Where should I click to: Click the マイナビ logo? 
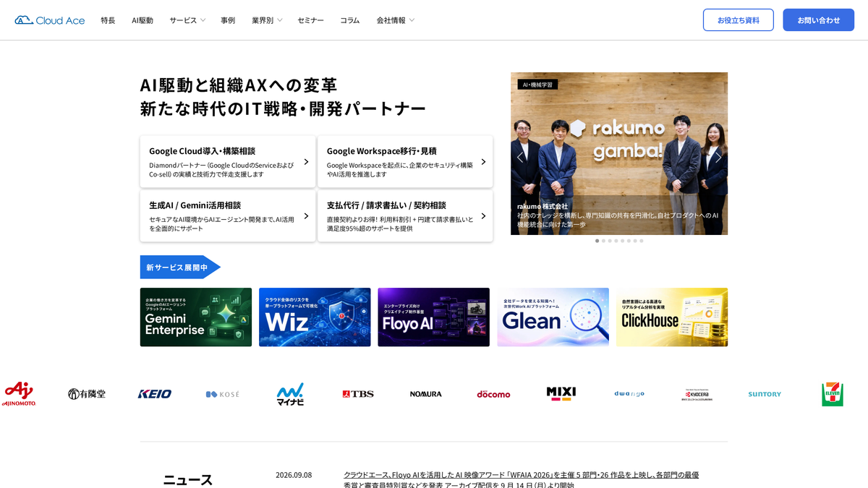pos(290,394)
